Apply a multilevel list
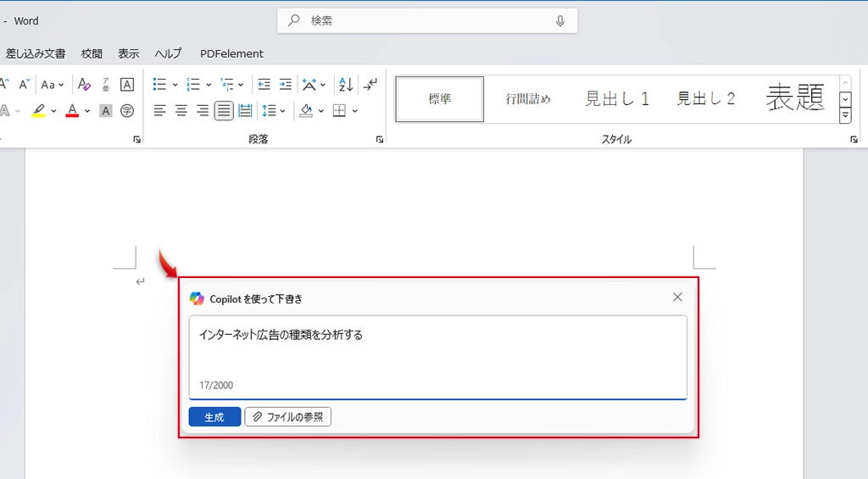Viewport: 868px width, 479px height. tap(227, 84)
